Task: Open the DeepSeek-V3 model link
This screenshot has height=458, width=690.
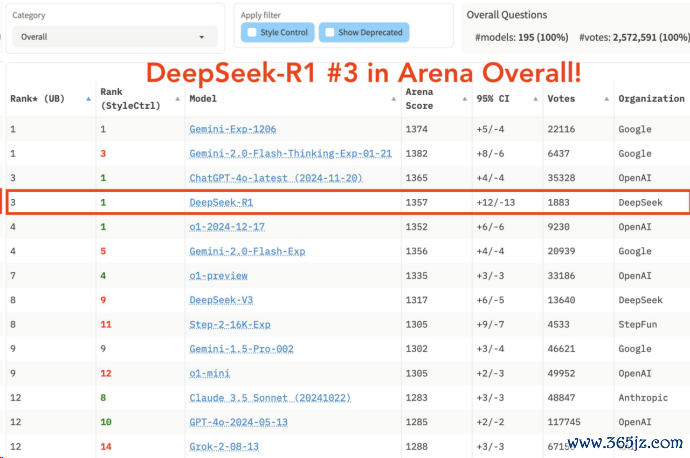Action: [221, 300]
